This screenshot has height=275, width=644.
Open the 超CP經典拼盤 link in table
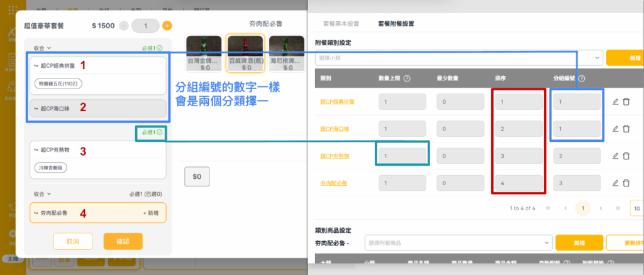tap(337, 102)
